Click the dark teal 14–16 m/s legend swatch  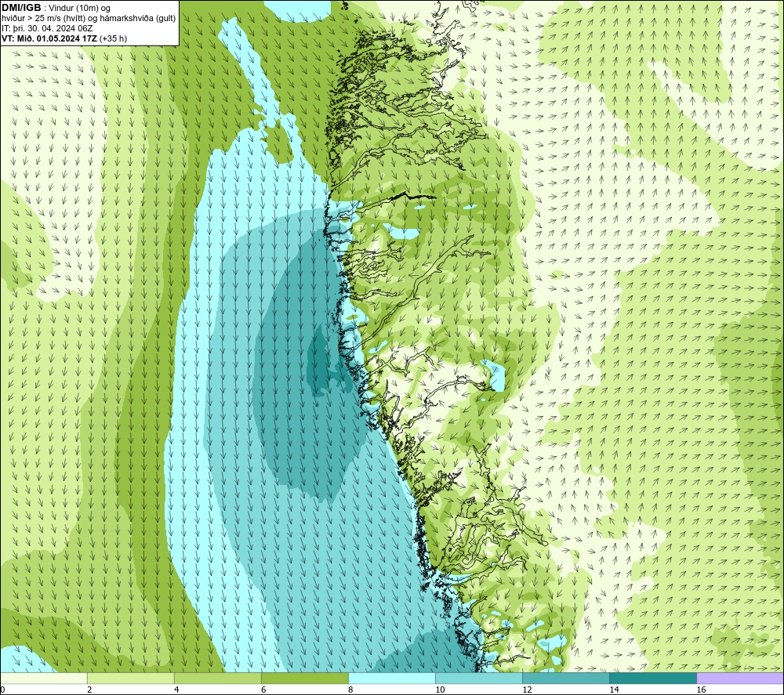point(653,678)
